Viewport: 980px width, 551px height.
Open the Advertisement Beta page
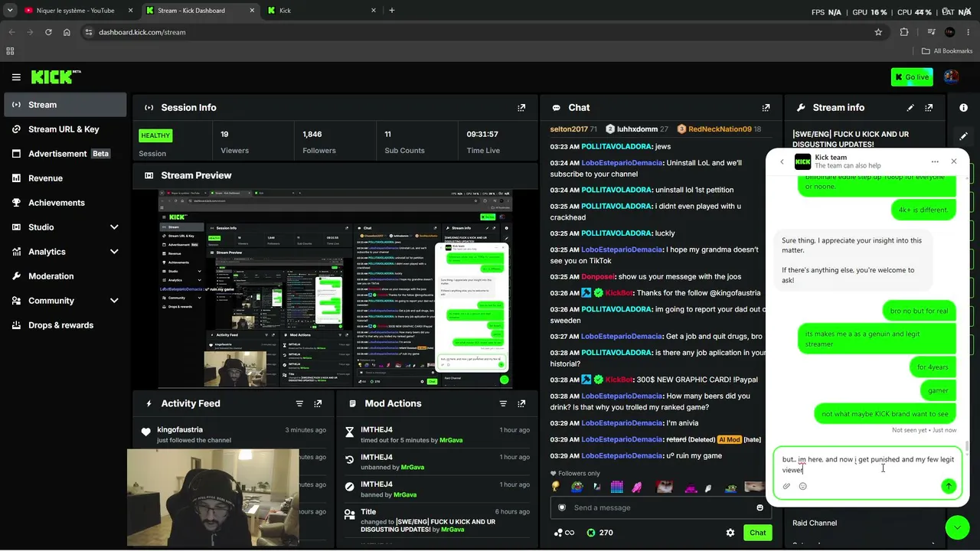pyautogui.click(x=65, y=154)
